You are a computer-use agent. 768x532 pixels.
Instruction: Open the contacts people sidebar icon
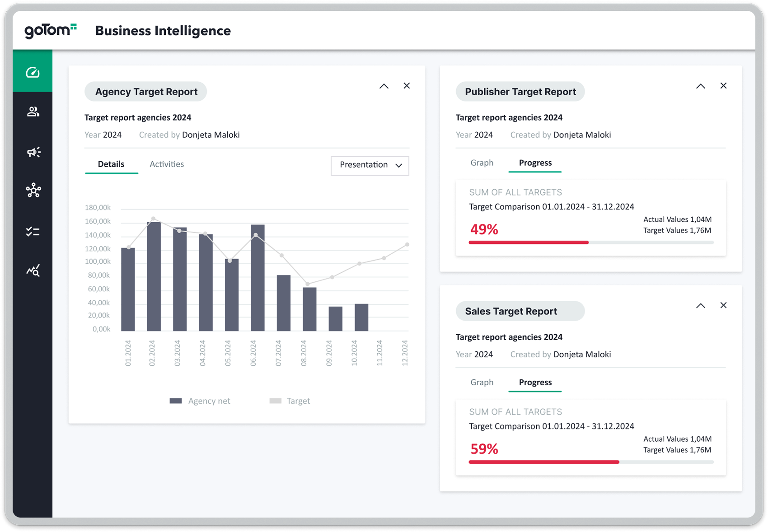coord(33,112)
